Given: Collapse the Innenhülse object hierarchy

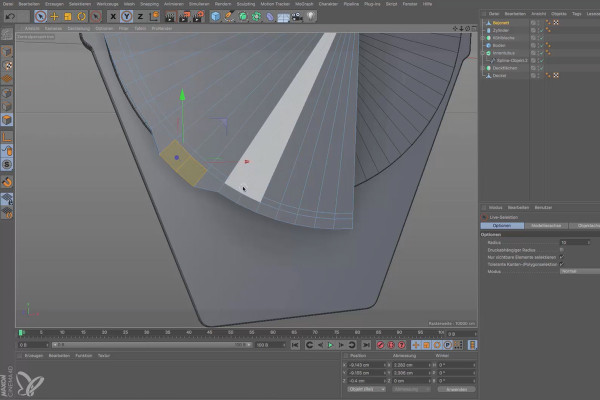Looking at the screenshot, I should (483, 53).
